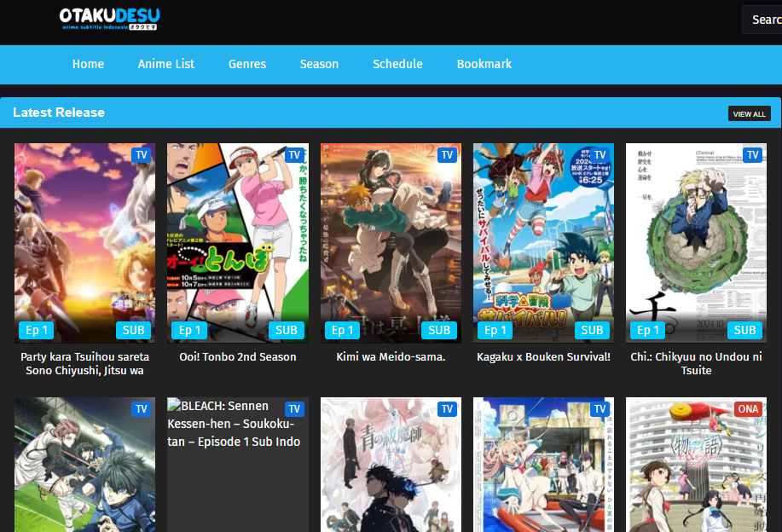Click Ep 1 badge on Party kara Tsuihou card
782x532 pixels.
coord(37,330)
